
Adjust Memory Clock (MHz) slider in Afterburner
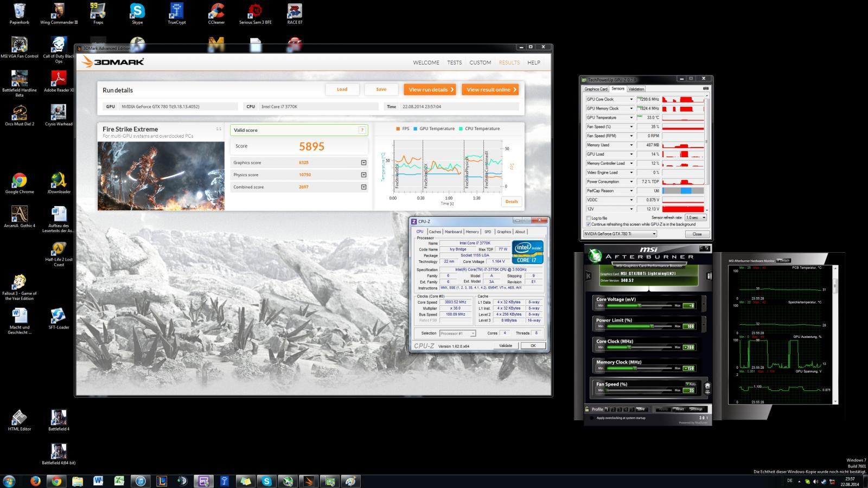639,368
